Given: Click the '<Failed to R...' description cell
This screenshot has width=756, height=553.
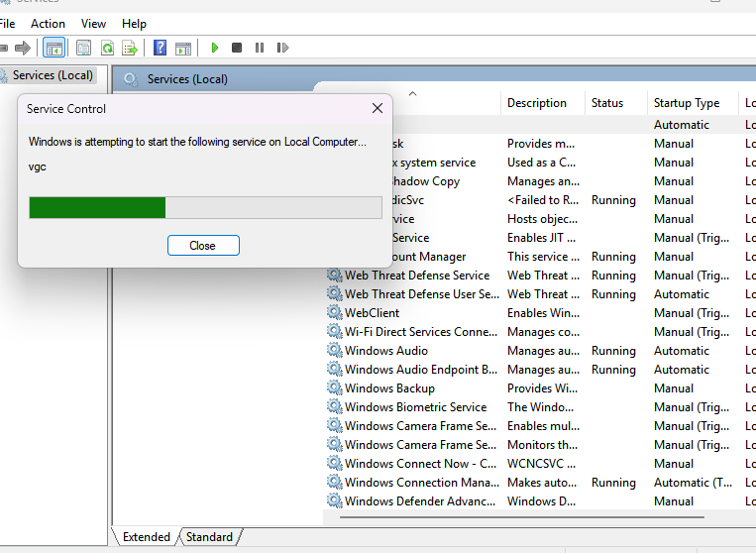Looking at the screenshot, I should (543, 200).
